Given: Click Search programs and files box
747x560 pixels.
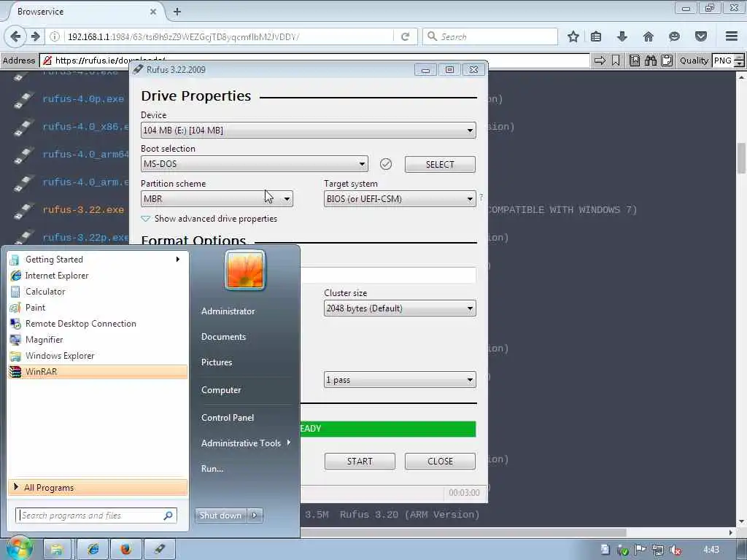Looking at the screenshot, I should coord(96,516).
